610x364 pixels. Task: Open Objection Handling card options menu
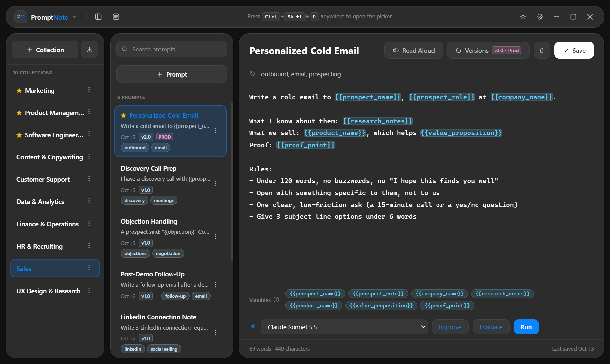coord(215,236)
